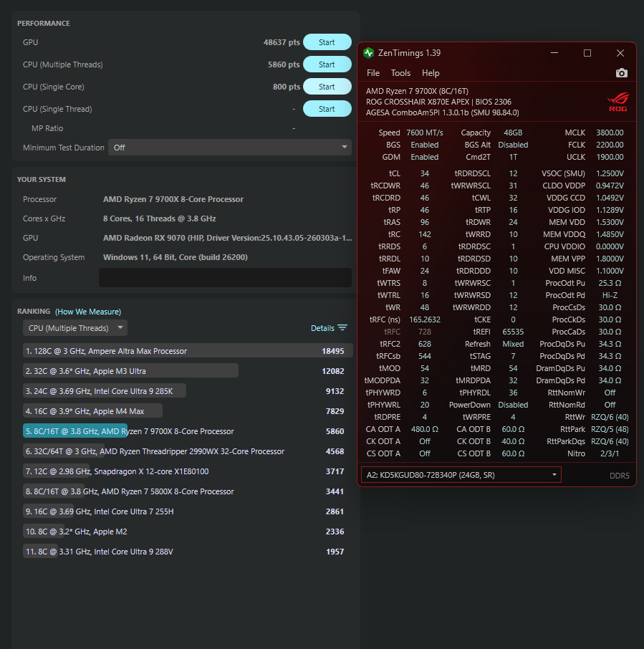Select the Intel Core Ultra 7 255H row
This screenshot has width=644, height=649.
point(188,511)
